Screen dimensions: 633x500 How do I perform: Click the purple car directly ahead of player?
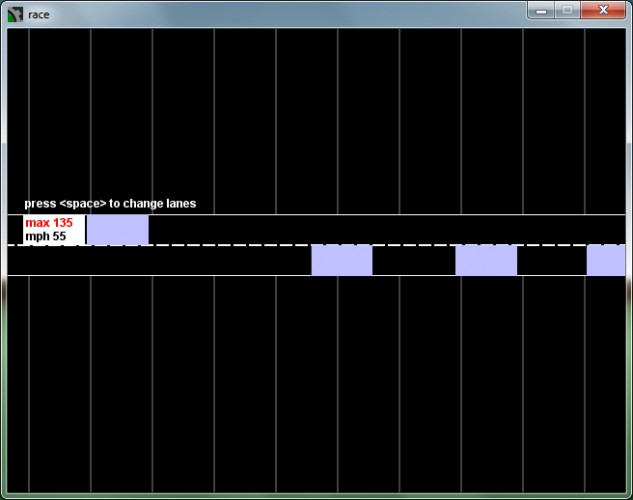tap(118, 230)
